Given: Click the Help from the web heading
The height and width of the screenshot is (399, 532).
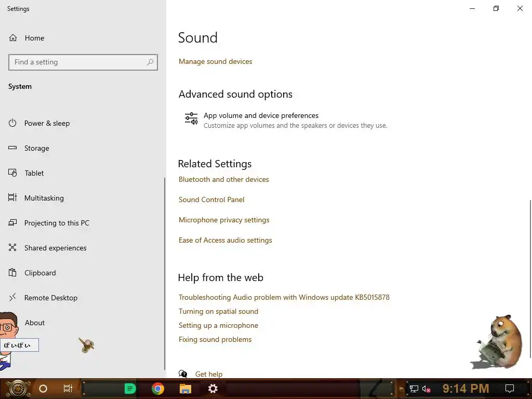Looking at the screenshot, I should tap(220, 277).
